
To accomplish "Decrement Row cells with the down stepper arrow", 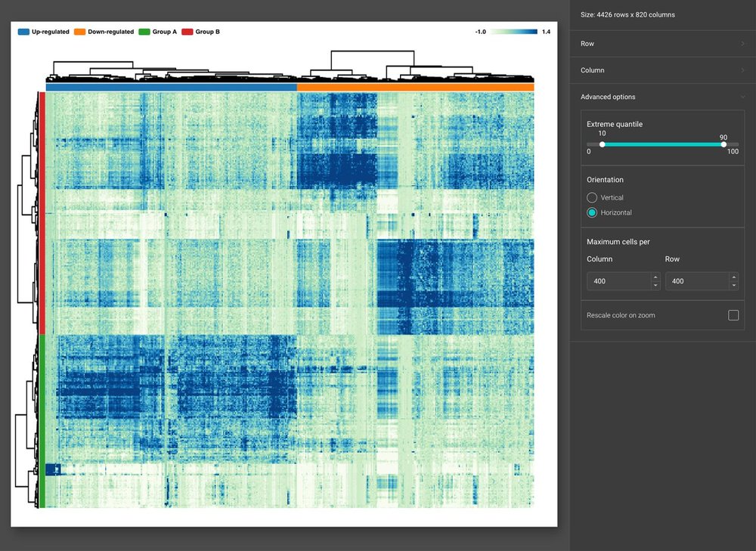I will point(733,284).
